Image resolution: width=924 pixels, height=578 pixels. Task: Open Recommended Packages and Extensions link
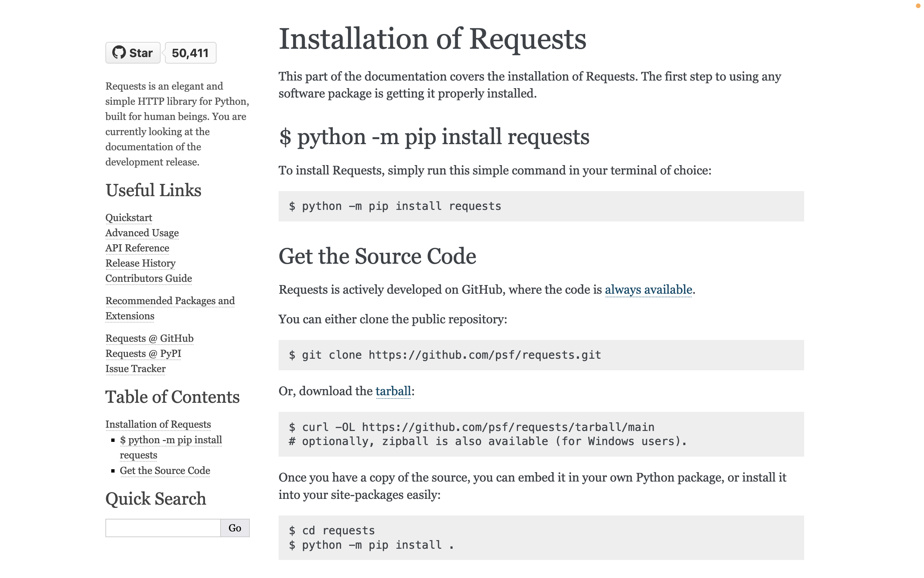click(170, 308)
